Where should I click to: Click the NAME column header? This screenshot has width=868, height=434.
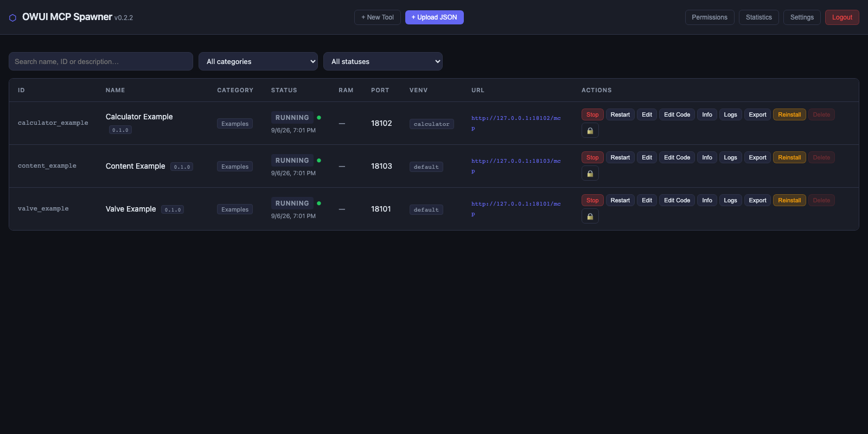115,90
